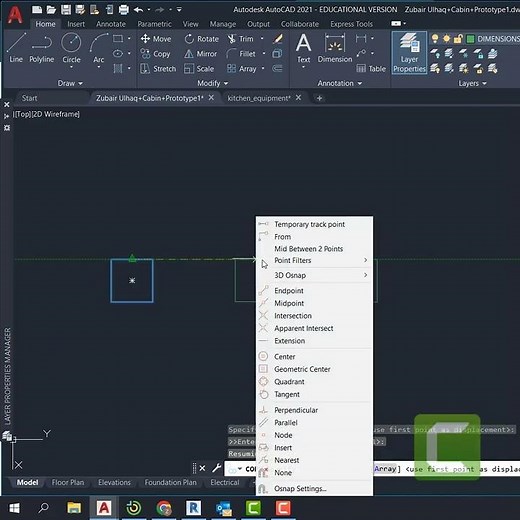Expand Point Filters submenu

coord(314,260)
